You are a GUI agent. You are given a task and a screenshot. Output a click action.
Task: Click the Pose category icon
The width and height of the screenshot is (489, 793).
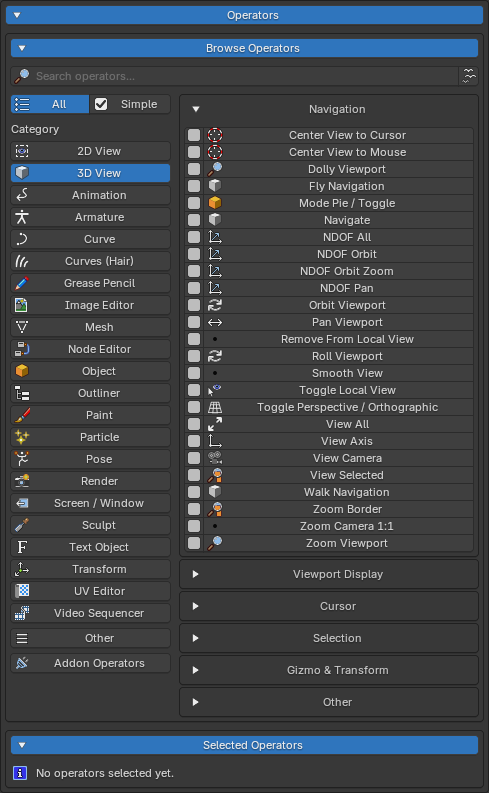coord(22,459)
